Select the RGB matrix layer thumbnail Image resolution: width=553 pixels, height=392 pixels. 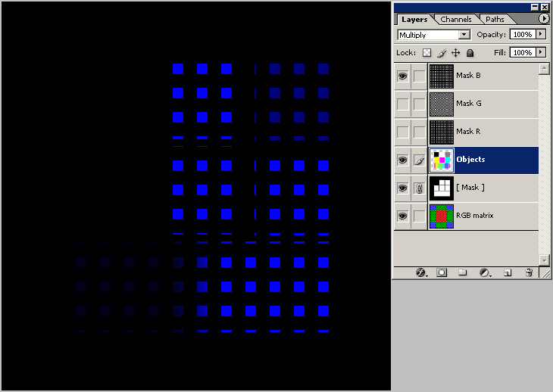click(x=441, y=216)
